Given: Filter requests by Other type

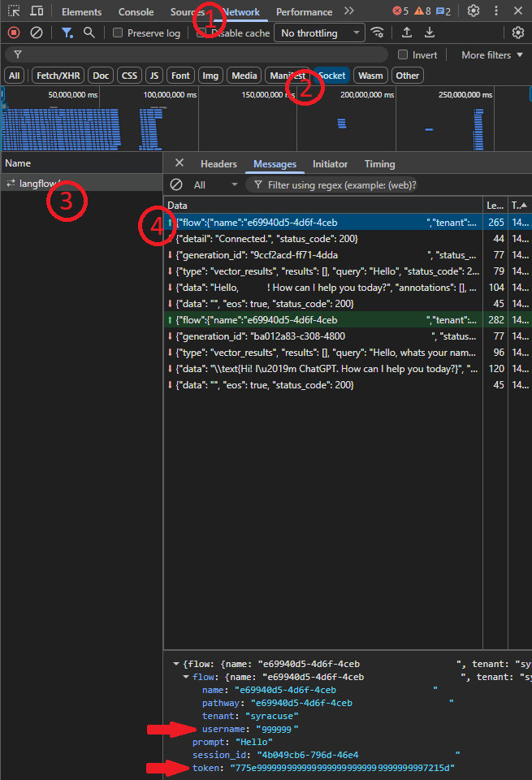Looking at the screenshot, I should [x=407, y=76].
